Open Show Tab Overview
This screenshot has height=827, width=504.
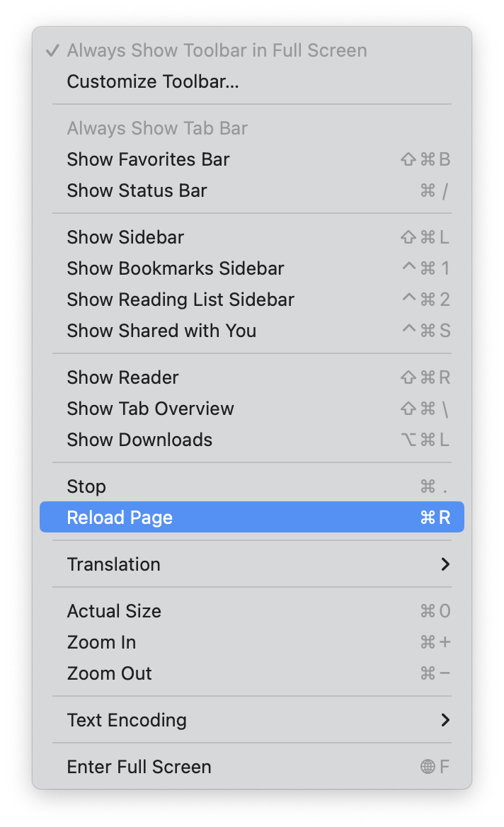point(150,409)
